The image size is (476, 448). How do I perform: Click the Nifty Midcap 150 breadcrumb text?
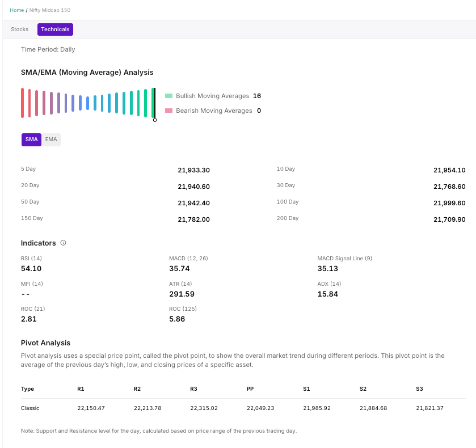(49, 10)
